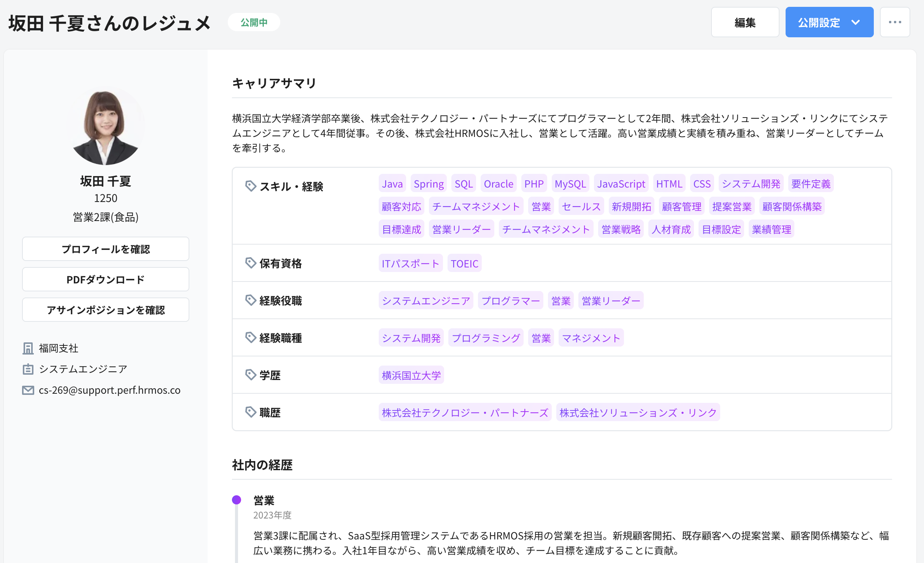Click the tag icon beside 経験職種
This screenshot has height=563, width=924.
pyautogui.click(x=251, y=337)
